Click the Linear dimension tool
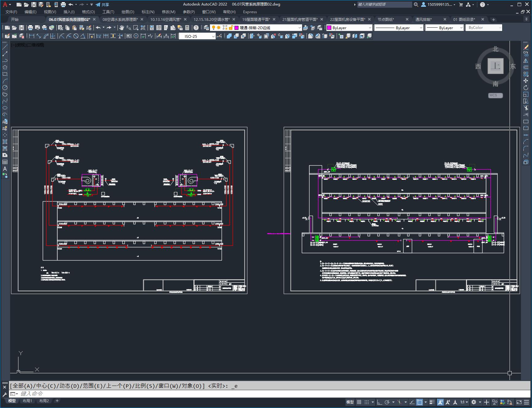This screenshot has height=408, width=532. point(32,36)
